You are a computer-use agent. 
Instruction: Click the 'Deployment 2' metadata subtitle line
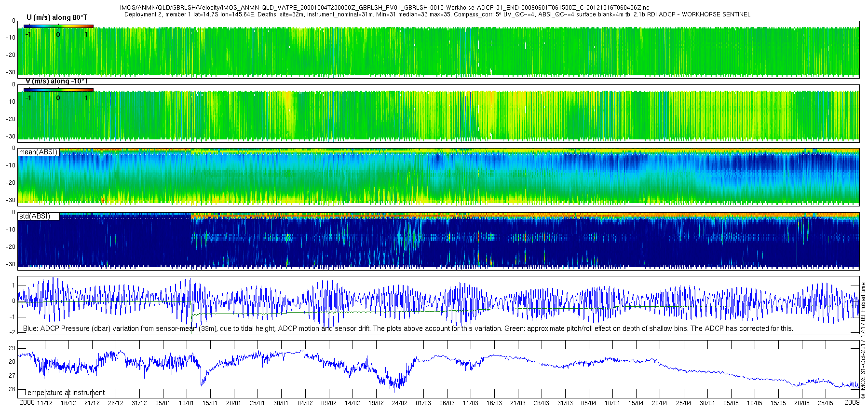[437, 14]
